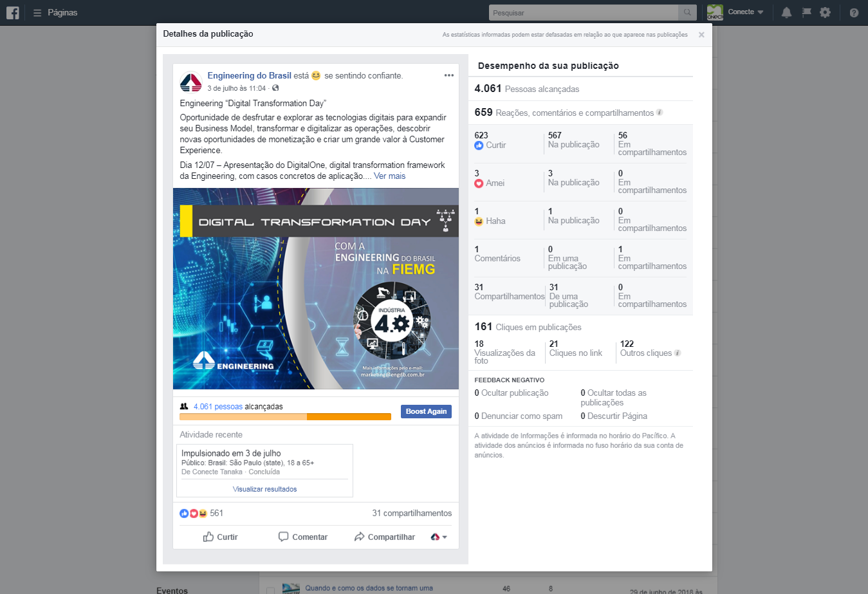
Task: Click the Curtir button under the post
Action: click(220, 537)
